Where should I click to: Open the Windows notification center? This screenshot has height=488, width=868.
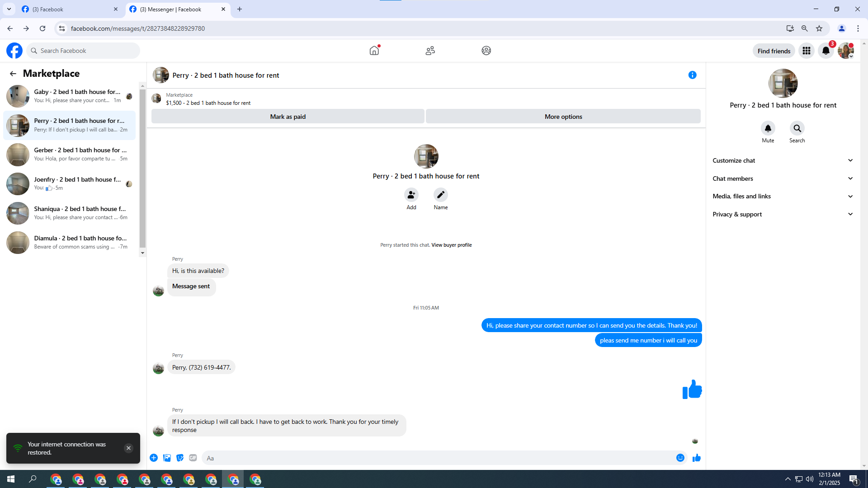pos(854,479)
